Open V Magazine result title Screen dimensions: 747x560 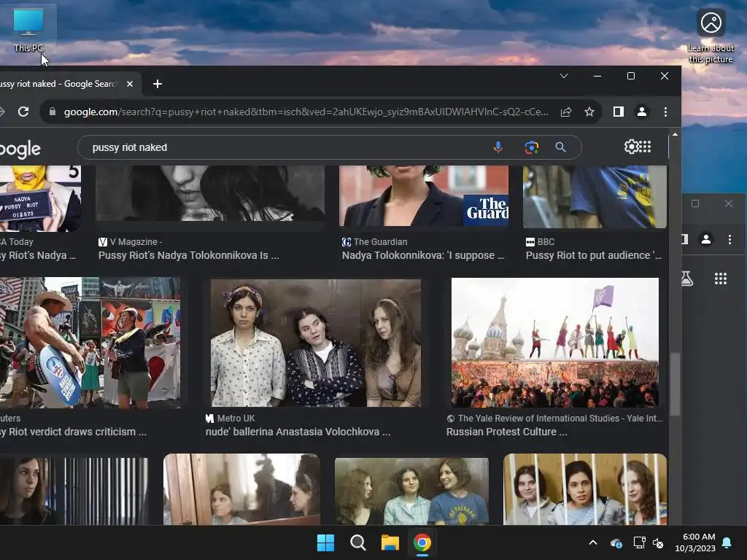coord(189,255)
